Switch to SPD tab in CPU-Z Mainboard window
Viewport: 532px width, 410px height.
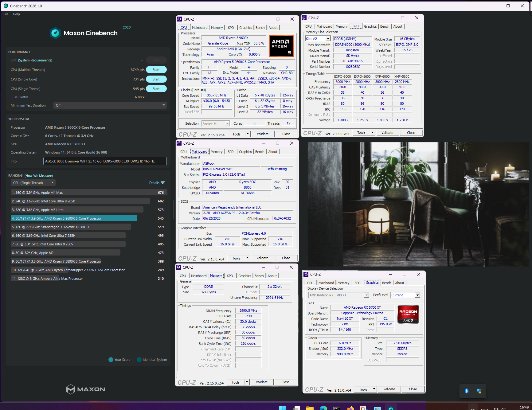[x=231, y=152]
